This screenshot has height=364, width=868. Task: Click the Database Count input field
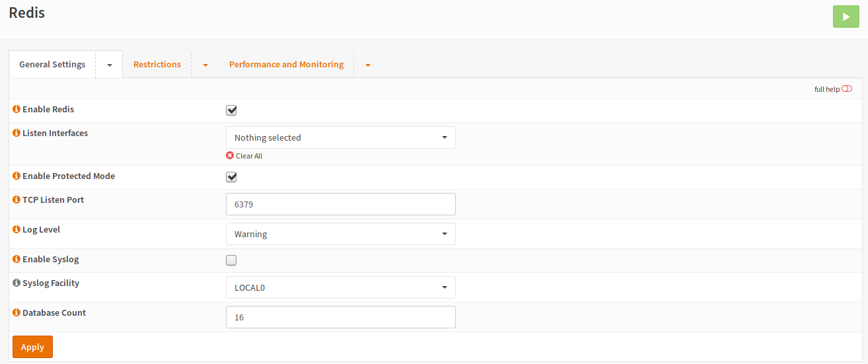(341, 317)
